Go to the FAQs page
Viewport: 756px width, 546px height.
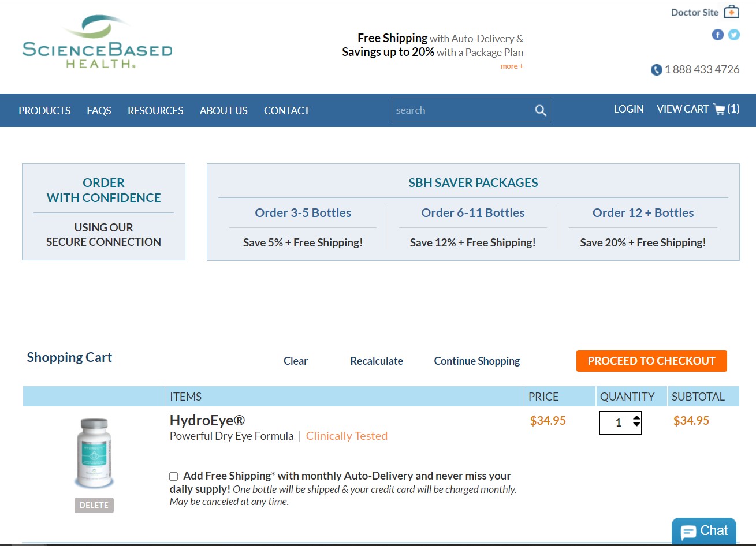point(99,110)
